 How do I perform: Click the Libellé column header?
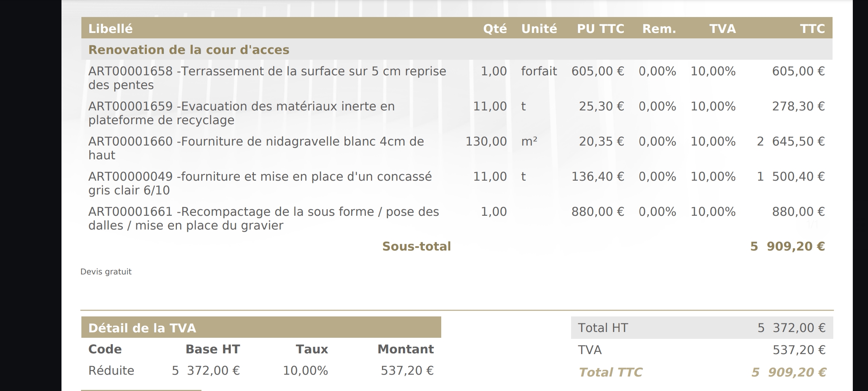click(110, 29)
